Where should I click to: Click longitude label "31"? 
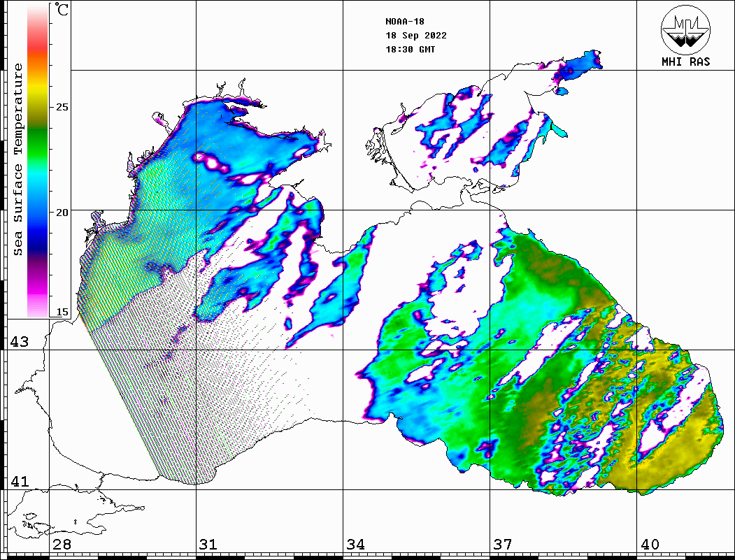(208, 545)
